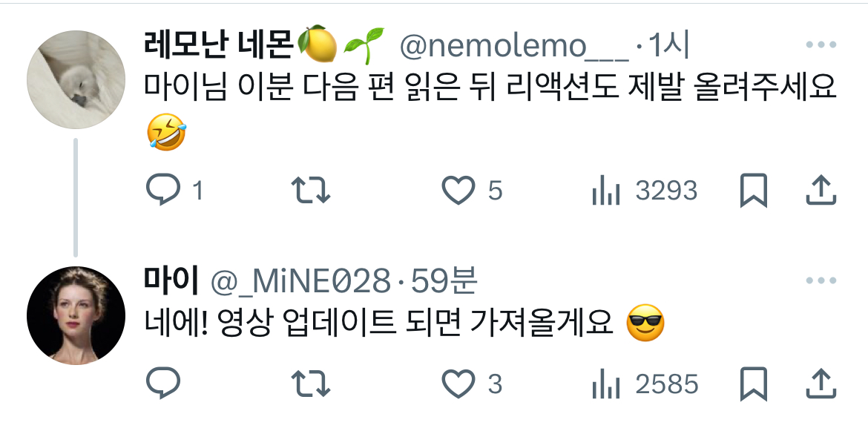
Task: Bookmark 마이's reply
Action: point(754,384)
